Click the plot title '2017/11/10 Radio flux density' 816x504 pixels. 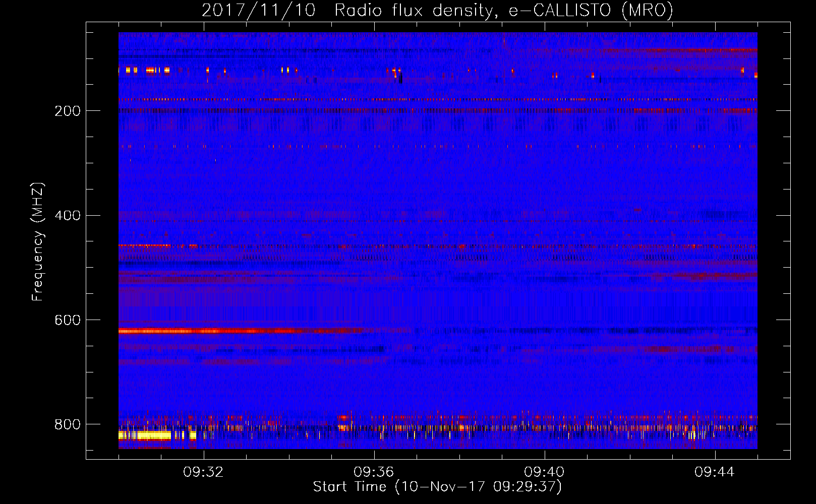(x=437, y=10)
